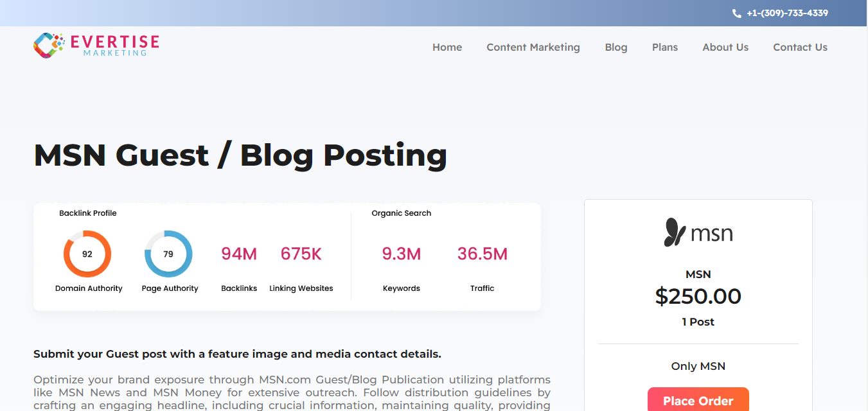Click the MSN label above the price
The image size is (868, 411).
(x=698, y=274)
